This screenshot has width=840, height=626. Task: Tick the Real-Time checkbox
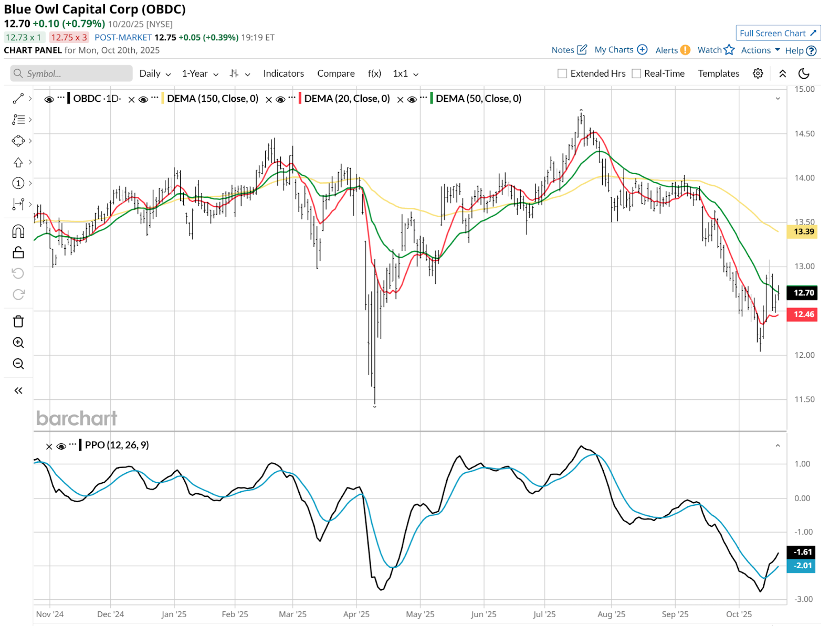click(x=636, y=73)
